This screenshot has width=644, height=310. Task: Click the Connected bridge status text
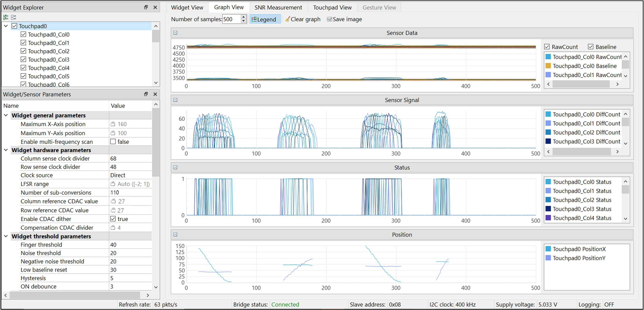285,304
